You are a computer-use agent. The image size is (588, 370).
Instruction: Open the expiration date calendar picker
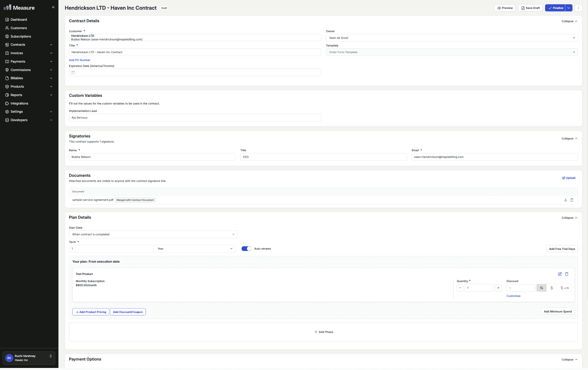click(73, 73)
